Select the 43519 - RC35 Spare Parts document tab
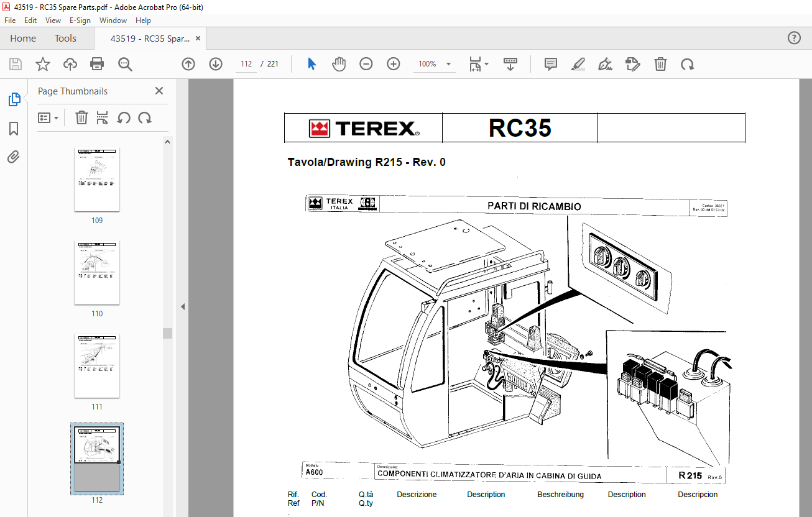812x517 pixels. point(150,38)
